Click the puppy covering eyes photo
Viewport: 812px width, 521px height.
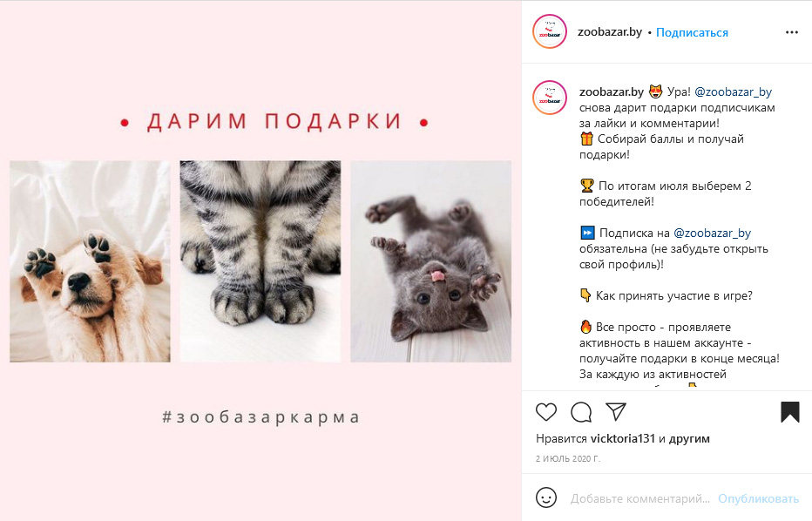90,261
